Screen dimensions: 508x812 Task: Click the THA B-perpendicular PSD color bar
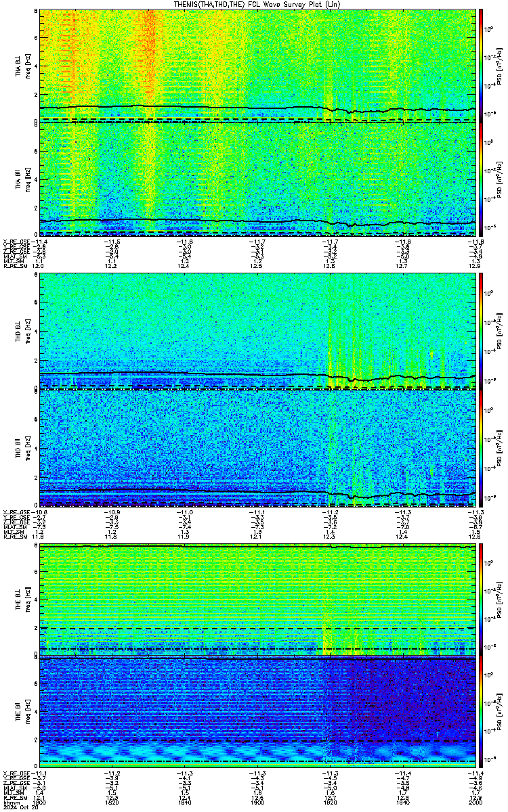click(482, 66)
